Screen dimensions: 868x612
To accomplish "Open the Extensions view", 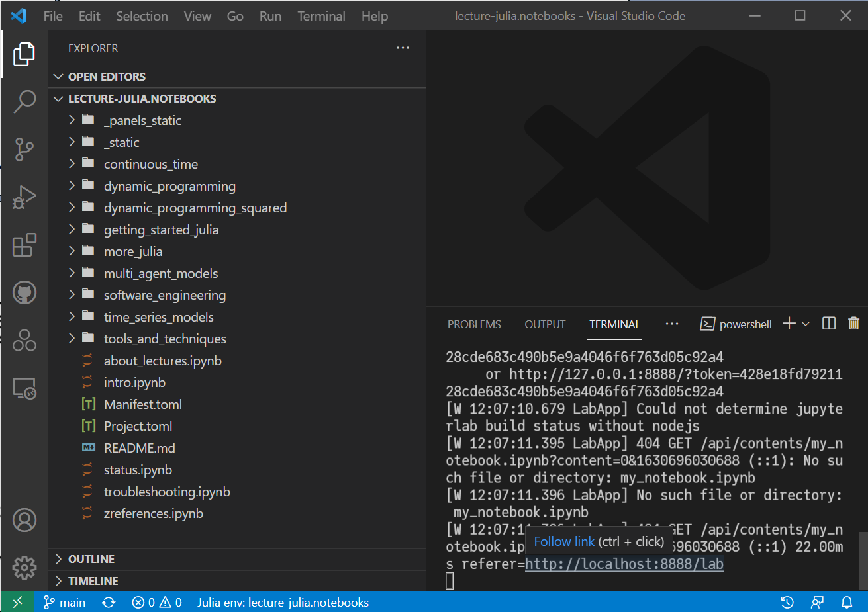I will (24, 245).
